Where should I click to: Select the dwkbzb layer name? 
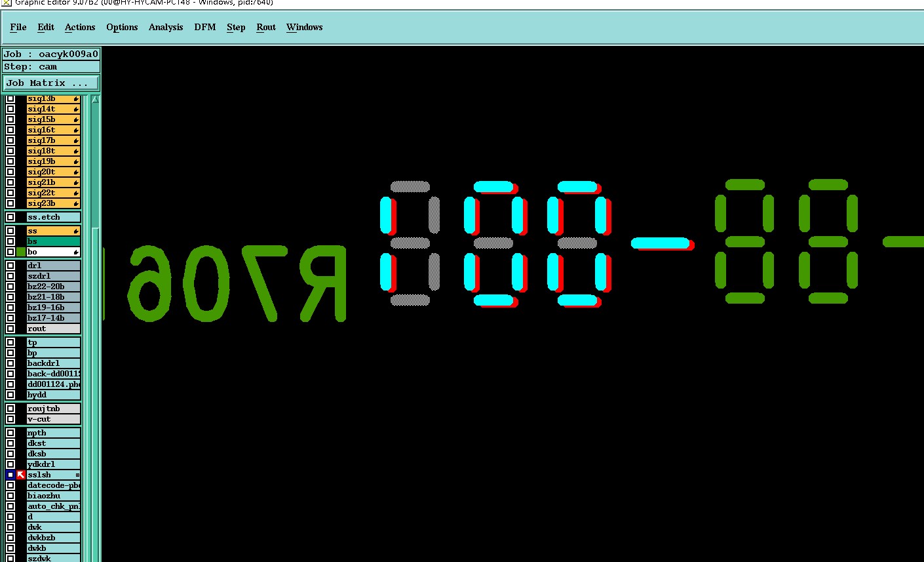coord(54,538)
